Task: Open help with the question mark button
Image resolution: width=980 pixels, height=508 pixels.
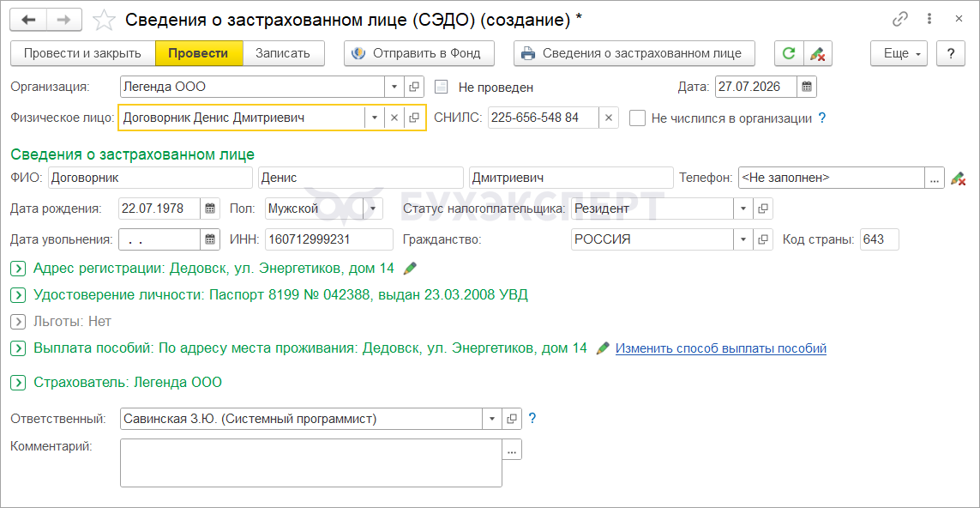Action: tap(951, 53)
